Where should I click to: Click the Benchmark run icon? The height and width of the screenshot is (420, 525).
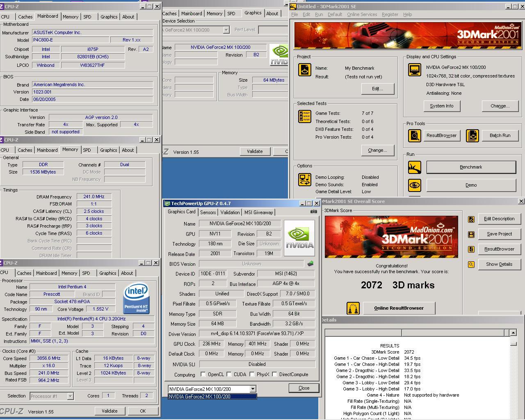pos(415,167)
